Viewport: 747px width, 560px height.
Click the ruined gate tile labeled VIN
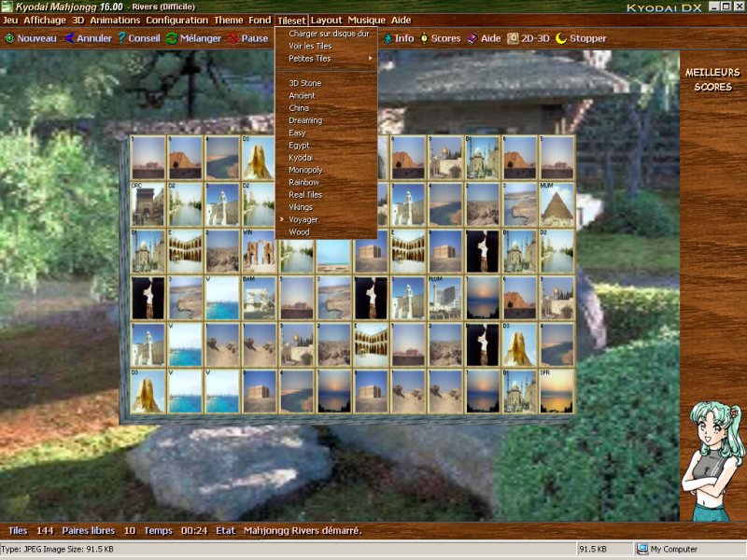click(x=260, y=251)
